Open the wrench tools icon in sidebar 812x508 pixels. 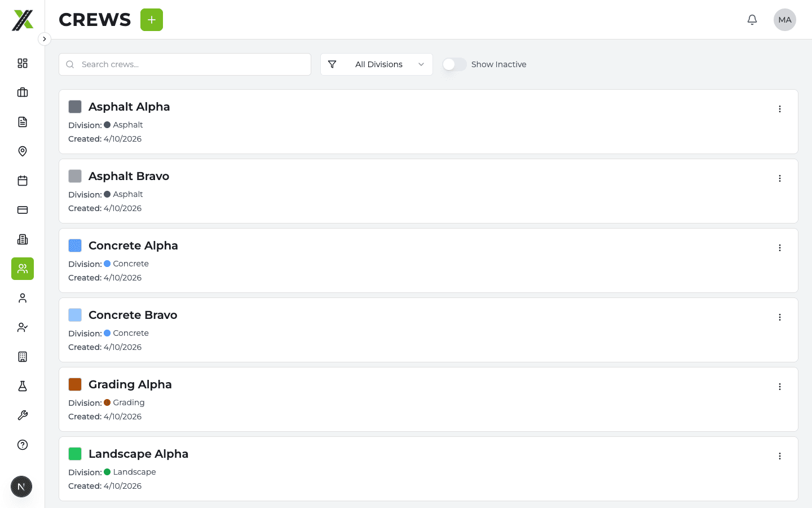(x=23, y=415)
